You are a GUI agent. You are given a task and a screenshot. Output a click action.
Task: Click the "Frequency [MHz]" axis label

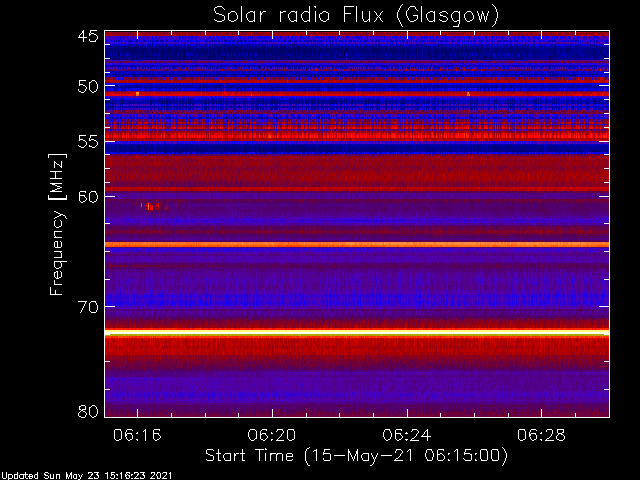point(57,224)
